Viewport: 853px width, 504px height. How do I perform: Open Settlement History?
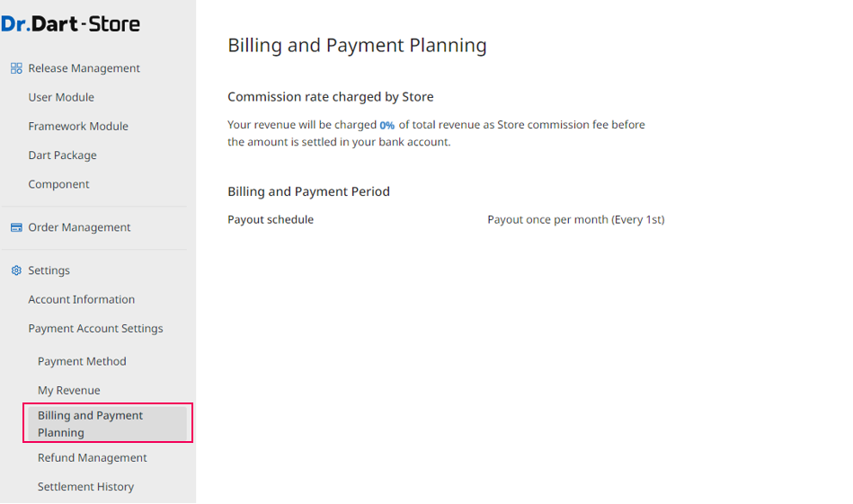[x=86, y=487]
